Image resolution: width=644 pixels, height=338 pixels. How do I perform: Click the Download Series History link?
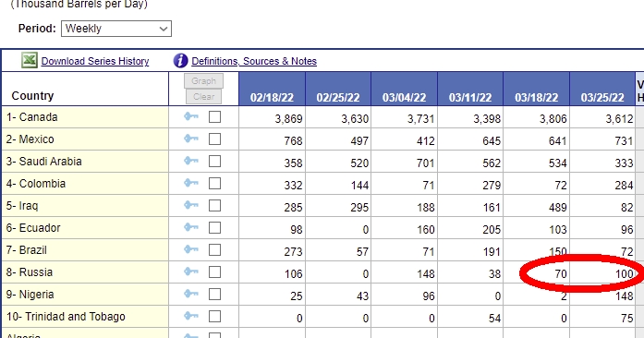(x=95, y=61)
